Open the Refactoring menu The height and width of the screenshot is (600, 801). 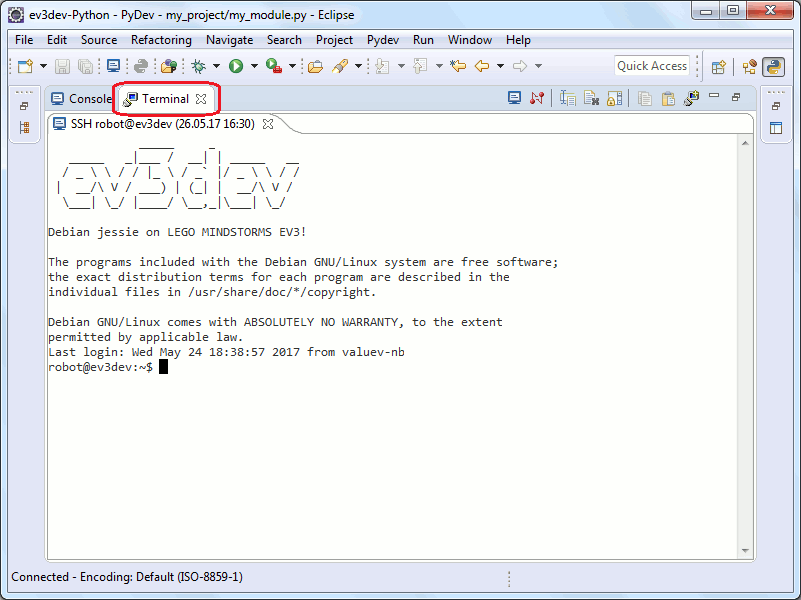pyautogui.click(x=161, y=40)
